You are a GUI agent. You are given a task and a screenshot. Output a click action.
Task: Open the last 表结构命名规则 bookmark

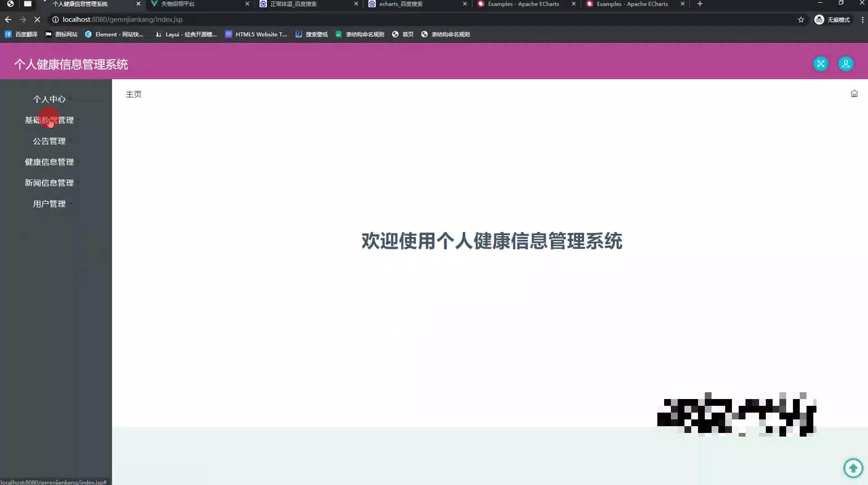tap(445, 34)
